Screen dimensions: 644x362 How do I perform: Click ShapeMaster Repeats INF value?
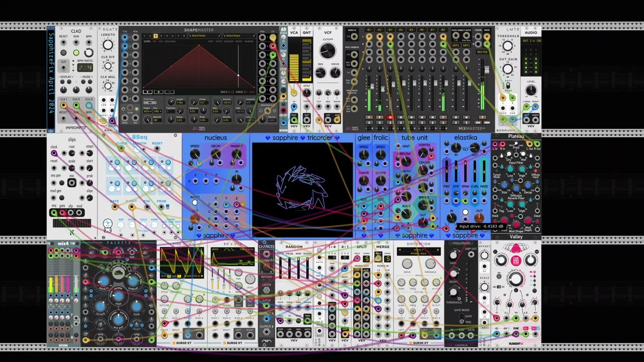(157, 120)
